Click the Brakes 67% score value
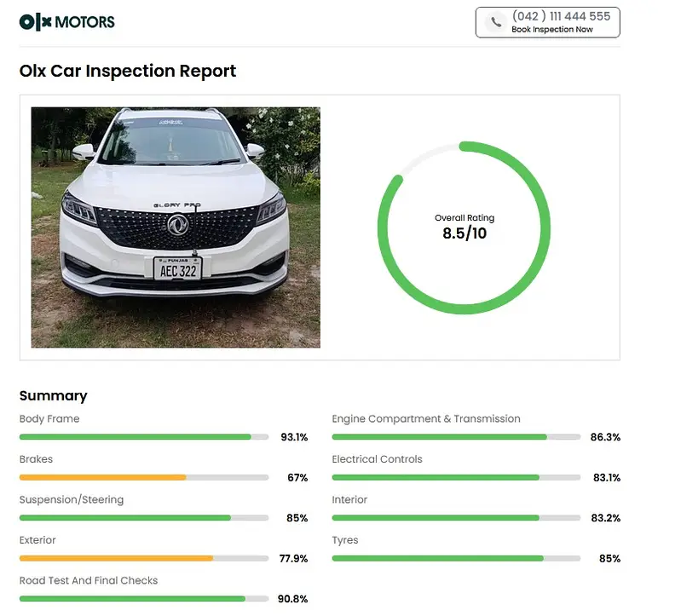This screenshot has width=681, height=616. tap(297, 478)
